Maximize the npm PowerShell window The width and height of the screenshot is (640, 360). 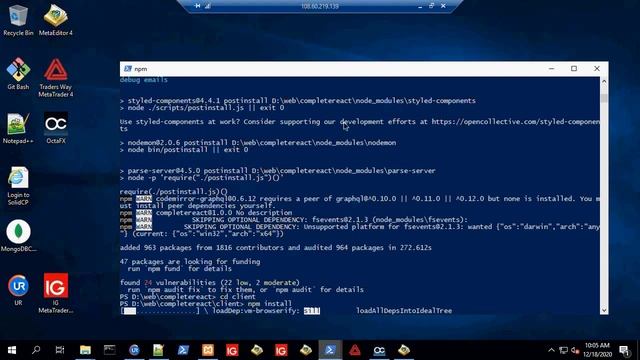[x=574, y=69]
